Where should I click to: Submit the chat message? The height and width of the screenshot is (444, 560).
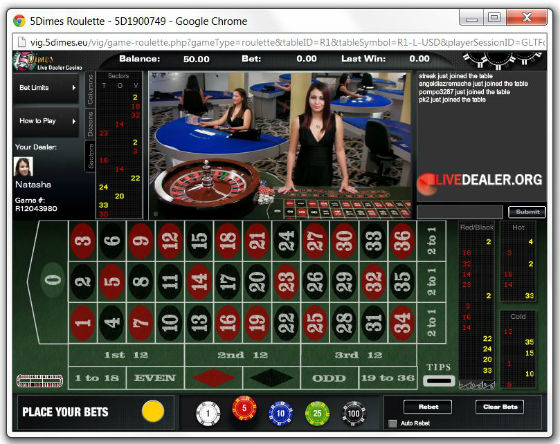click(x=527, y=212)
